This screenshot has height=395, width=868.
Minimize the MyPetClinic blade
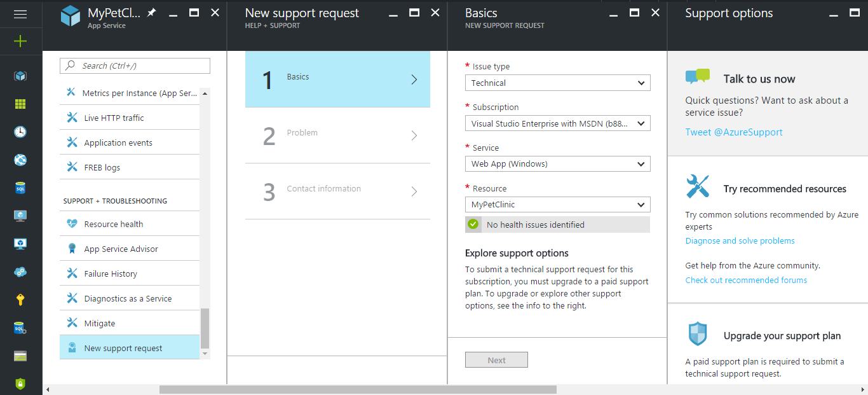click(x=173, y=14)
